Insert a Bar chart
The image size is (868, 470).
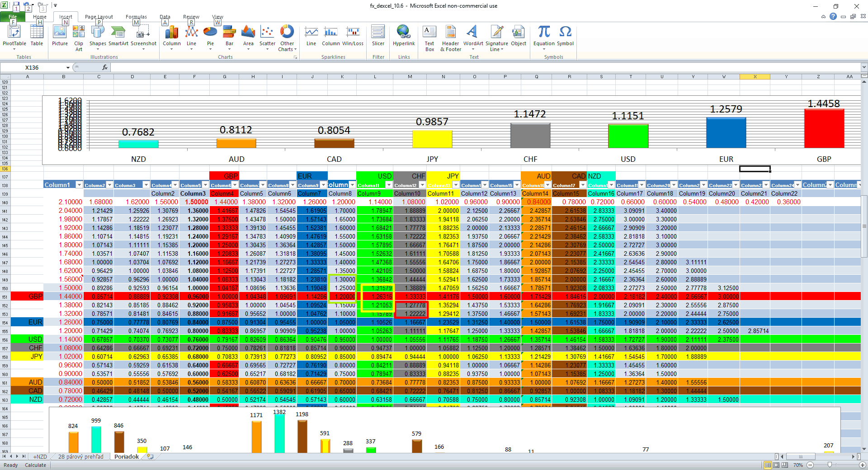[x=229, y=38]
